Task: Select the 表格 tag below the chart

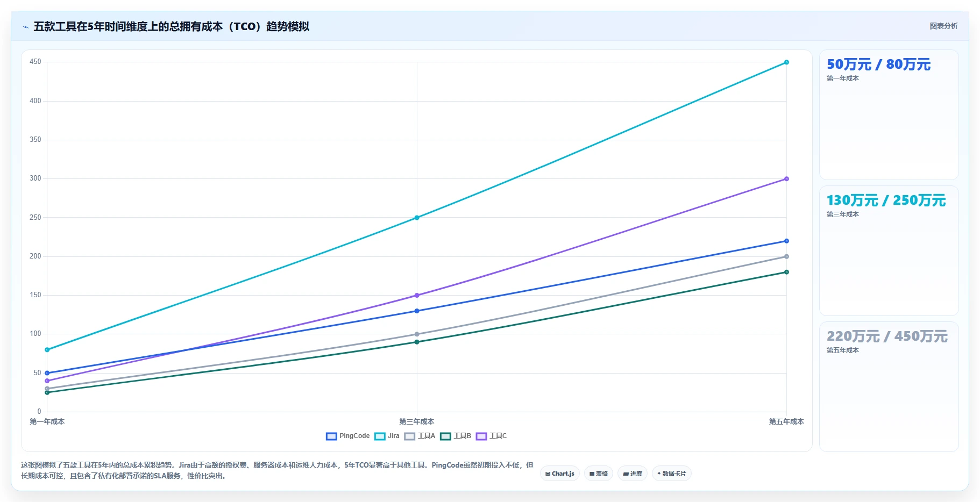Action: 598,474
